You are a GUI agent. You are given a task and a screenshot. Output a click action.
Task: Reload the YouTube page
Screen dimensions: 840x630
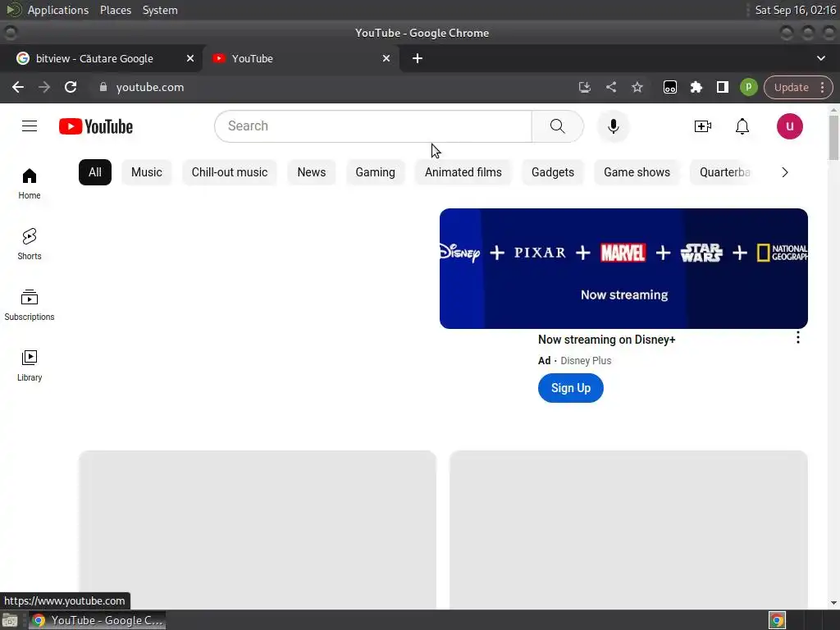click(71, 87)
